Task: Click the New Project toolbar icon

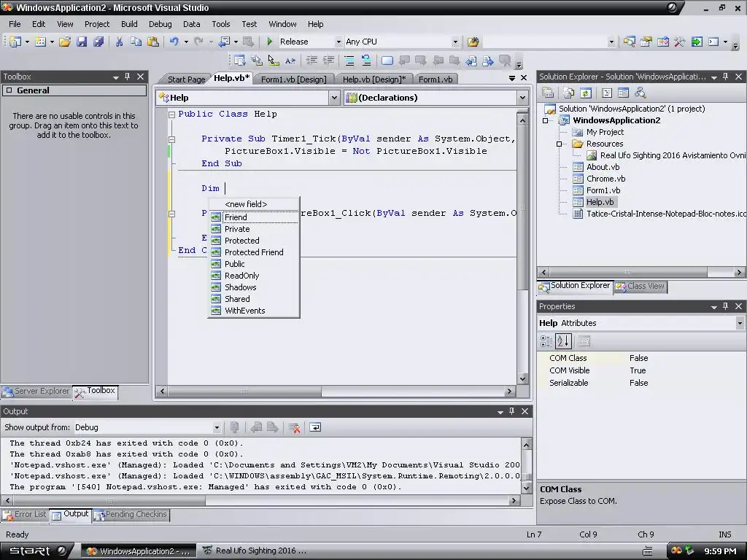Action: click(x=15, y=42)
